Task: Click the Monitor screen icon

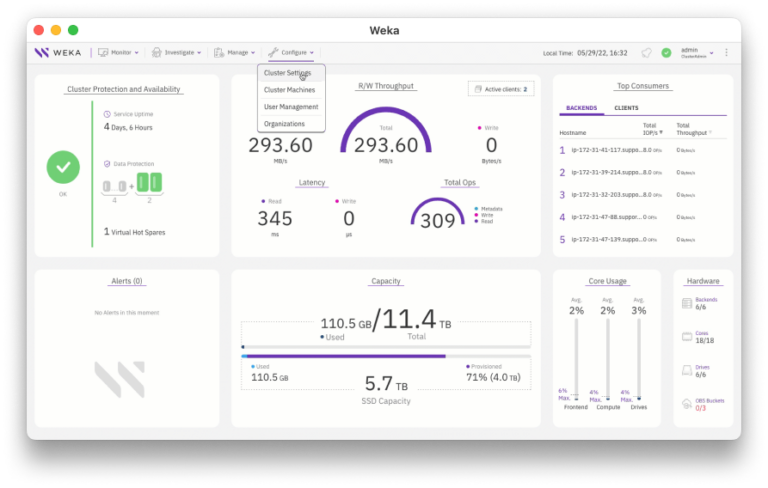Action: coord(103,52)
